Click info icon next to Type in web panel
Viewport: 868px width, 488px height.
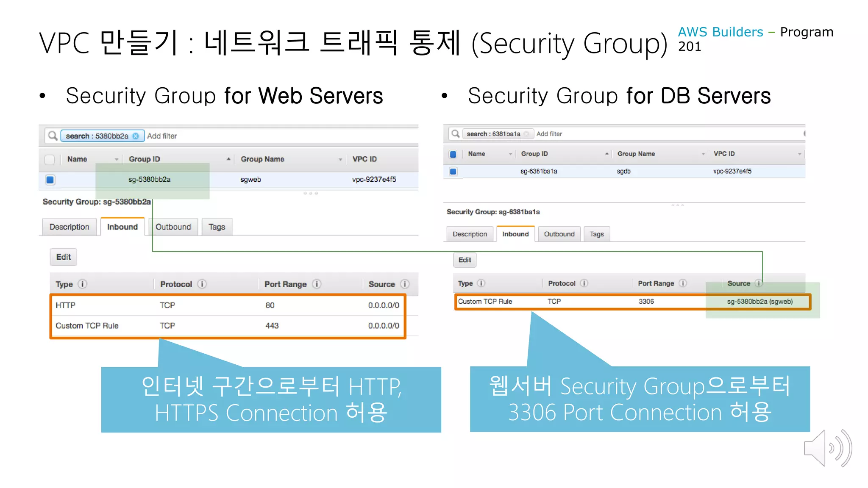coord(83,284)
